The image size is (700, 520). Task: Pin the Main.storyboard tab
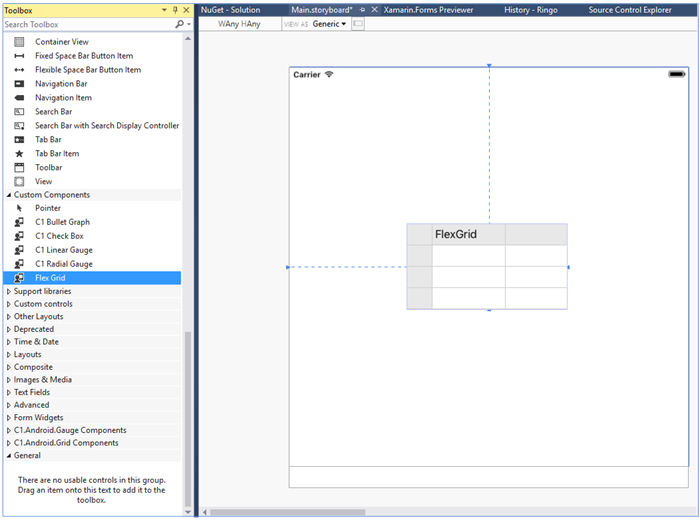coord(362,9)
